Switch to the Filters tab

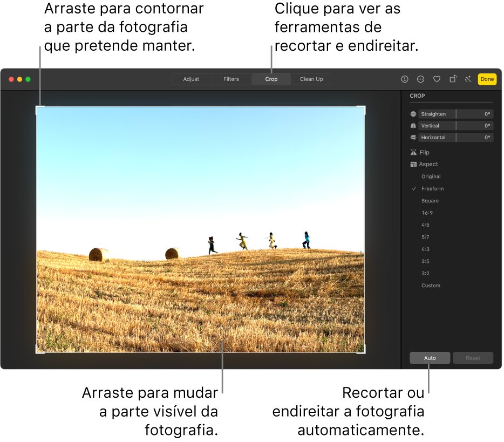click(x=232, y=79)
